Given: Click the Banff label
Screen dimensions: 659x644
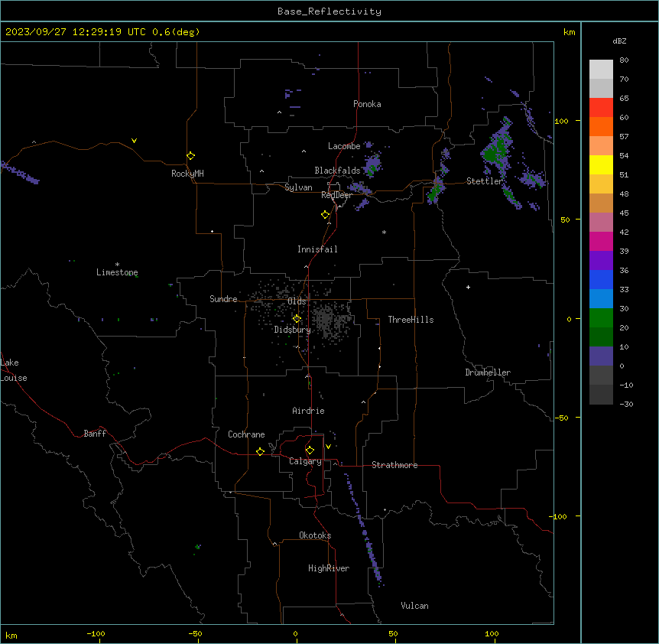Looking at the screenshot, I should pos(95,434).
